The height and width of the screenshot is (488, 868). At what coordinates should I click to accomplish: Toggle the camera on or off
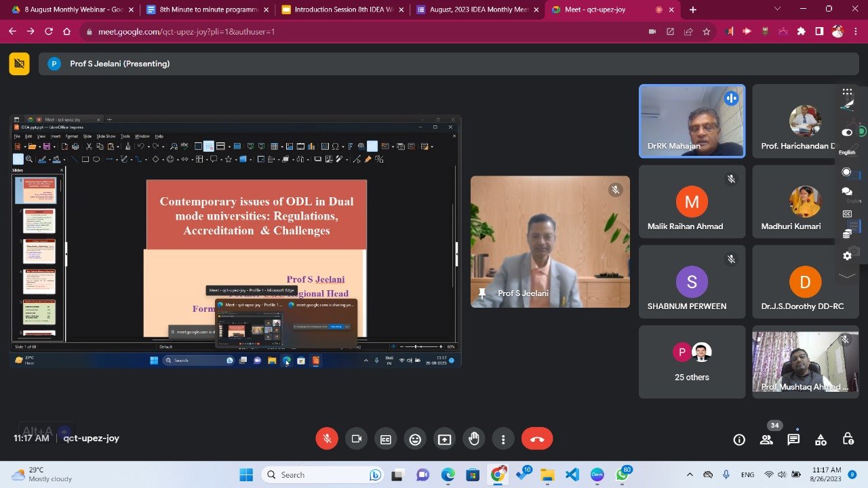[356, 439]
